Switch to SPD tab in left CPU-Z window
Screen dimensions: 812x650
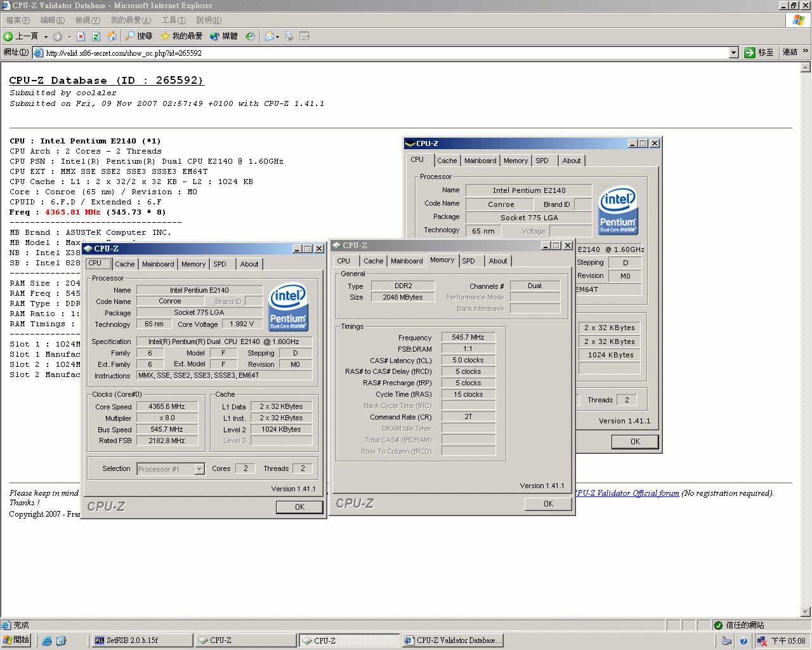tap(219, 264)
